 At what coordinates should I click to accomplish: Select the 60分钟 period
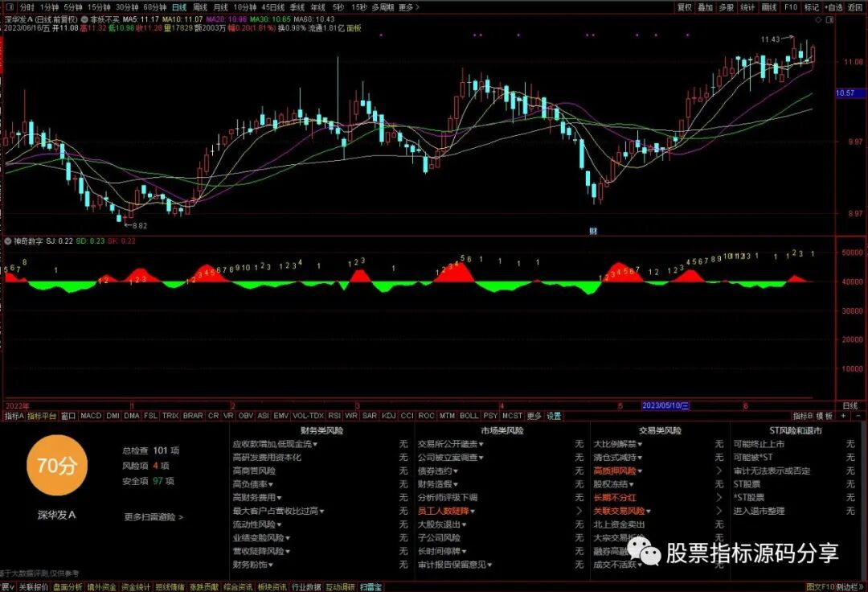click(155, 7)
